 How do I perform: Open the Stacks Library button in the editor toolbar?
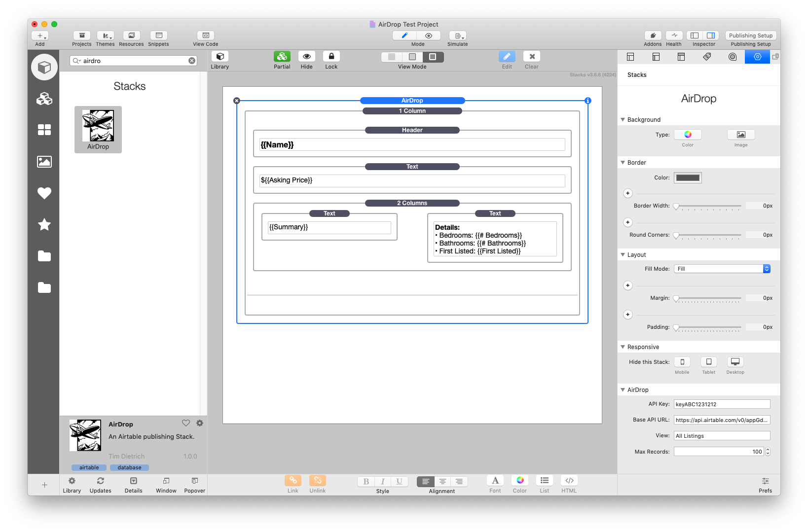click(220, 57)
